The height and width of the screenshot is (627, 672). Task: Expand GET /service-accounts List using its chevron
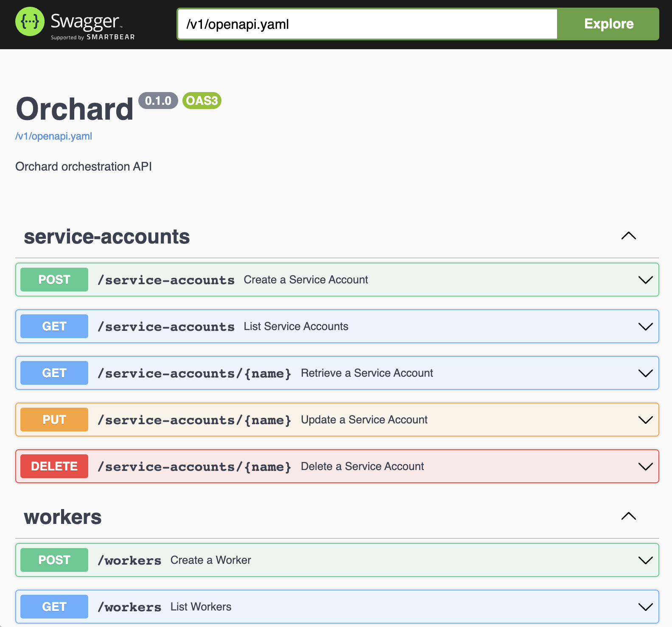click(x=646, y=327)
